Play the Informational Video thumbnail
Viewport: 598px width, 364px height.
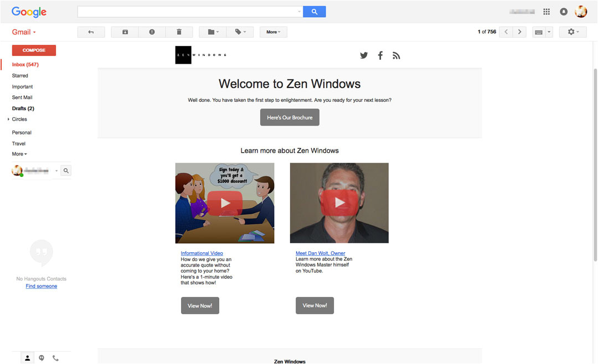tap(225, 203)
